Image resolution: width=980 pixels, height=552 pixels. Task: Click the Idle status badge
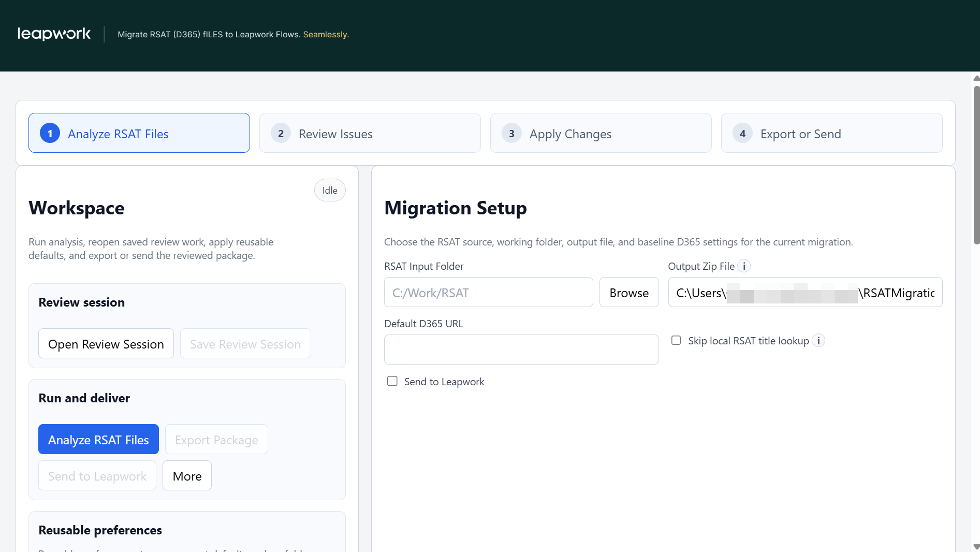pyautogui.click(x=330, y=190)
